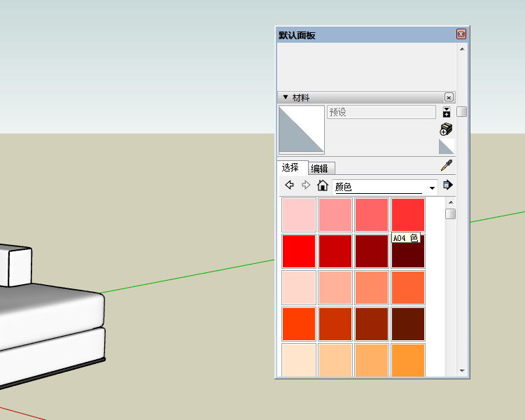This screenshot has height=420, width=525.
Task: Open the details menu arrow icon
Action: 448,185
